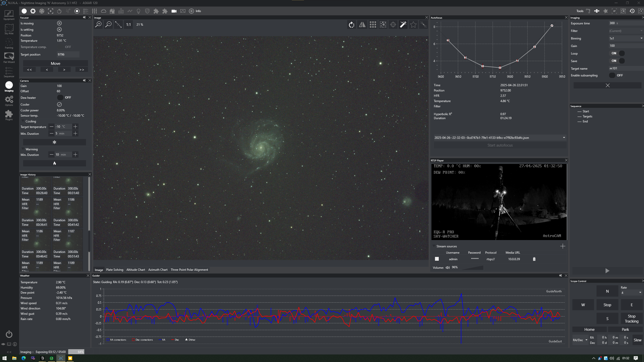Toggle the crosshair overlay icon
The height and width of the screenshot is (362, 644).
tap(393, 24)
